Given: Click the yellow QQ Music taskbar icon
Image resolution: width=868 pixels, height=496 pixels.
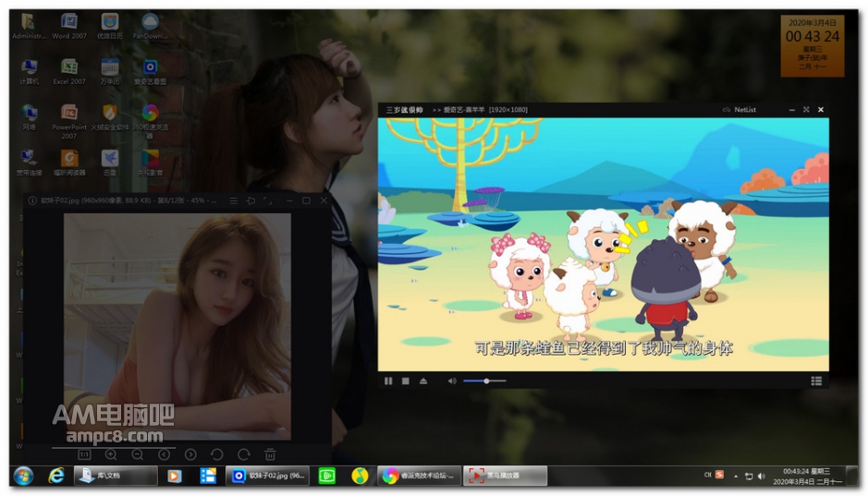Looking at the screenshot, I should click(x=360, y=476).
